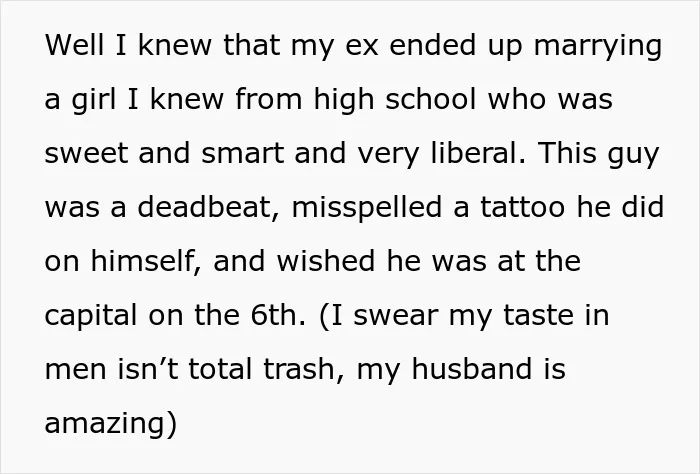Click the word "marrying" in first line

click(x=598, y=47)
